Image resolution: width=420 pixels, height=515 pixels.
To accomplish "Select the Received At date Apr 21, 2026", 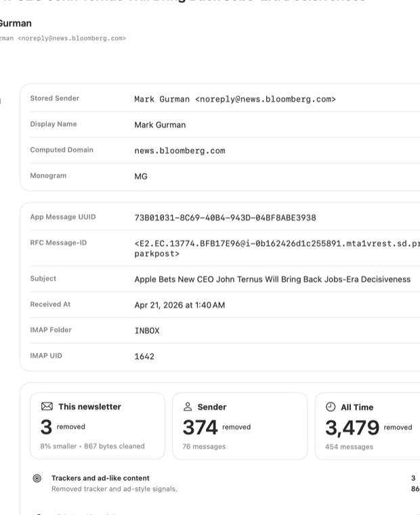I will pyautogui.click(x=180, y=305).
